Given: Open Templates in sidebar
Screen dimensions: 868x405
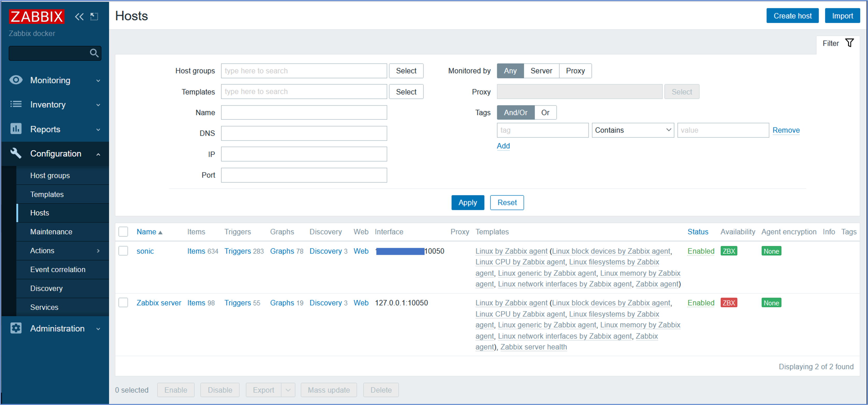Looking at the screenshot, I should click(x=47, y=194).
